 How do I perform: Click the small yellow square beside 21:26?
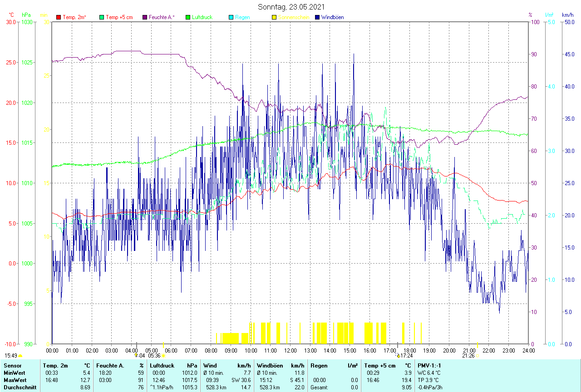[477, 356]
